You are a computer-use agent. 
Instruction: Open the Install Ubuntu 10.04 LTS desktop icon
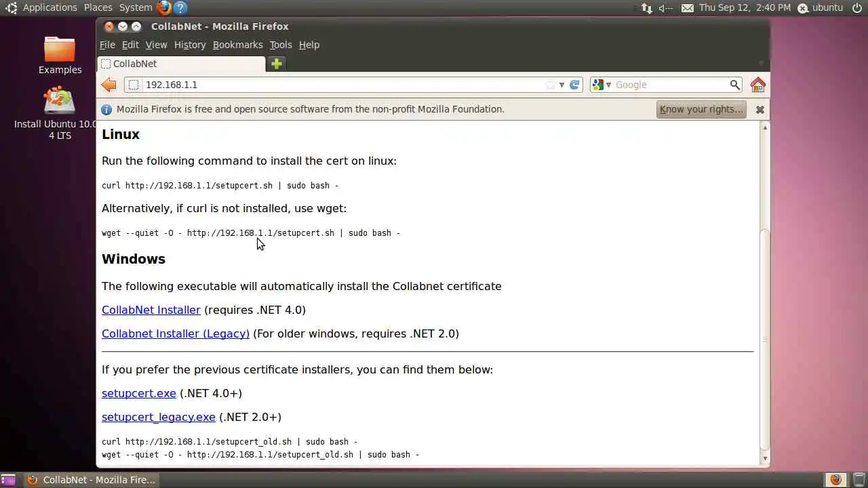[60, 113]
